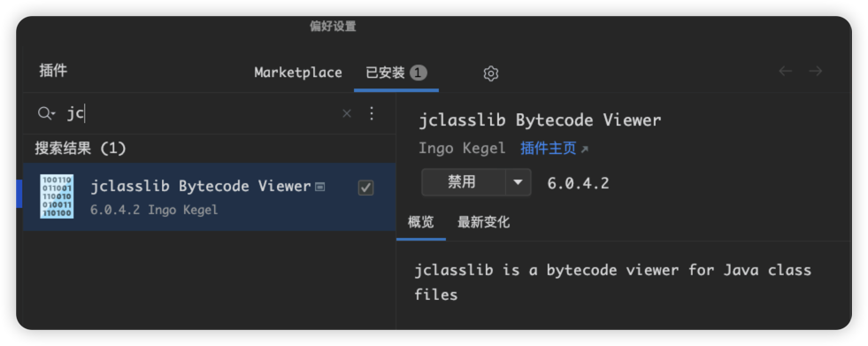Select the 已安装 tab

(x=396, y=73)
